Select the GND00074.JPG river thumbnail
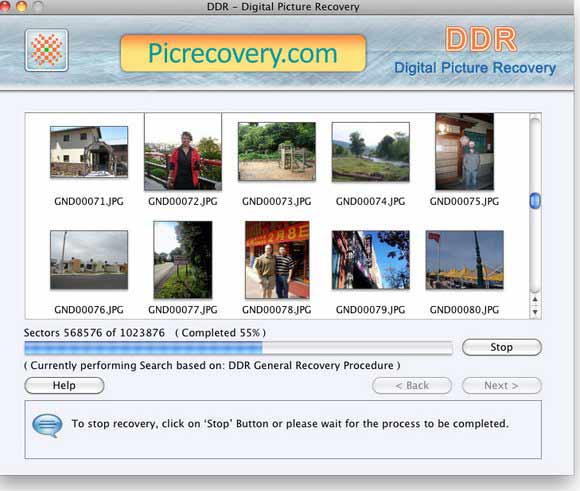Screen dimensions: 580x491 coord(371,152)
